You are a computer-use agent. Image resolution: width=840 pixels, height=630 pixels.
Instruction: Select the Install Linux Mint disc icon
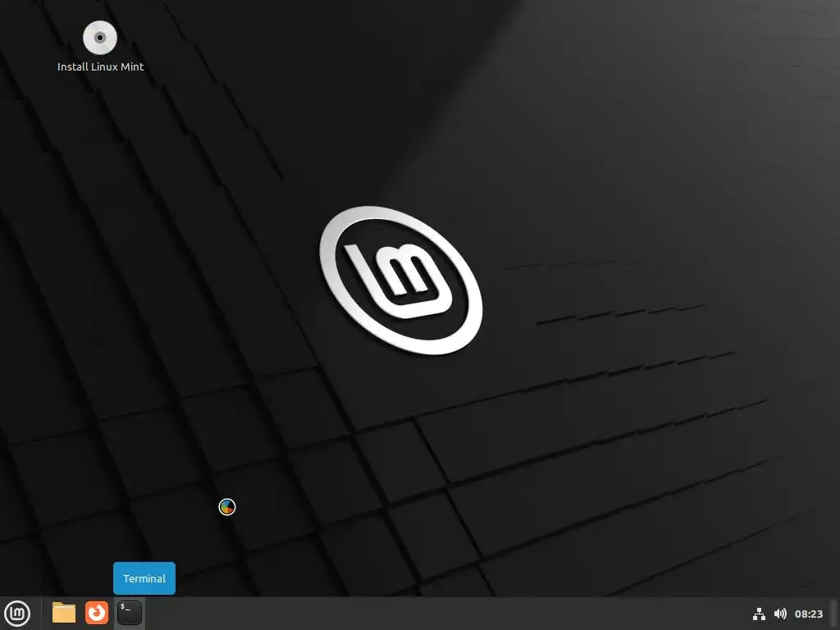pyautogui.click(x=100, y=38)
